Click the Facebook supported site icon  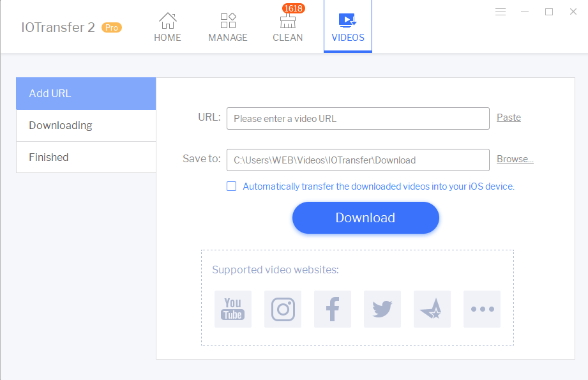[x=333, y=309]
